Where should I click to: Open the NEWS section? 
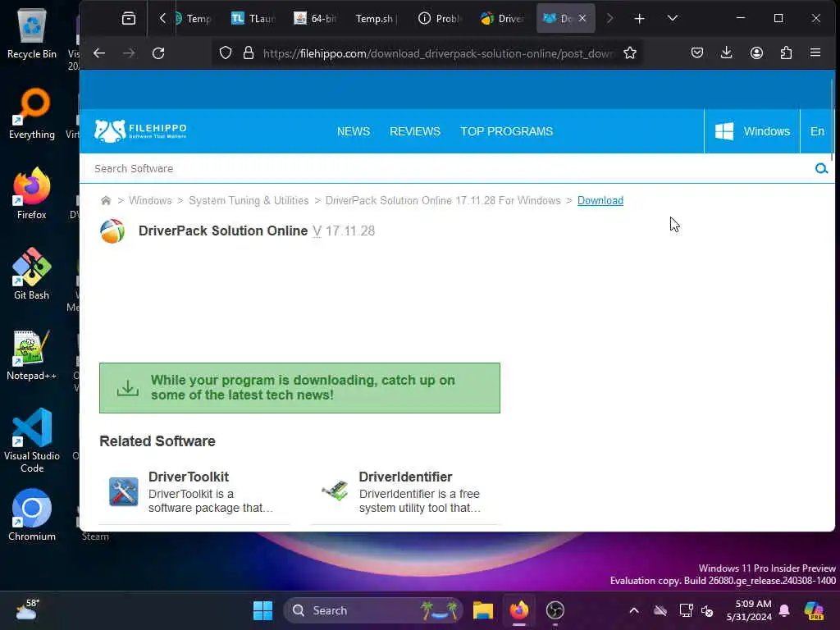(353, 131)
